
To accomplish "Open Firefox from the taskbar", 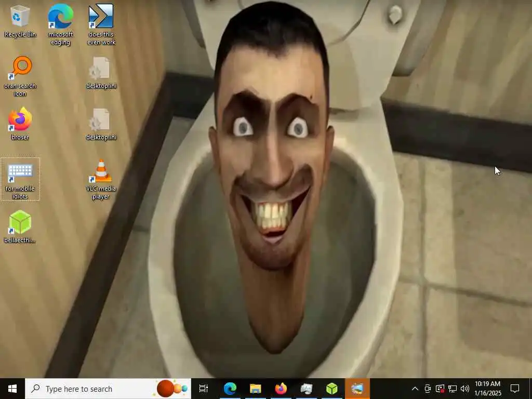I will click(281, 389).
